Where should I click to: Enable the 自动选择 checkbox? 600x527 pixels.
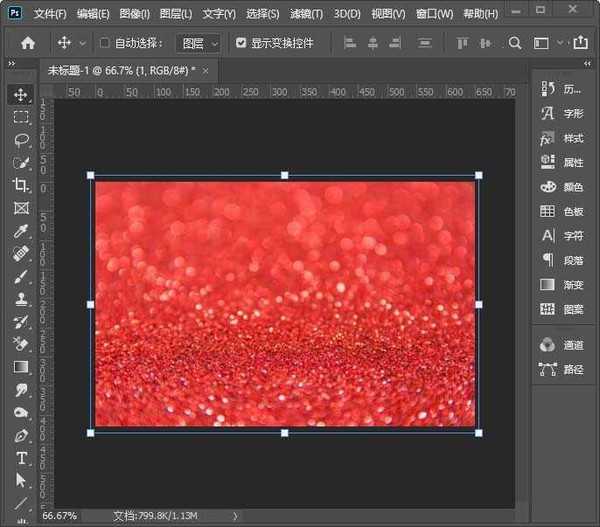pos(105,44)
